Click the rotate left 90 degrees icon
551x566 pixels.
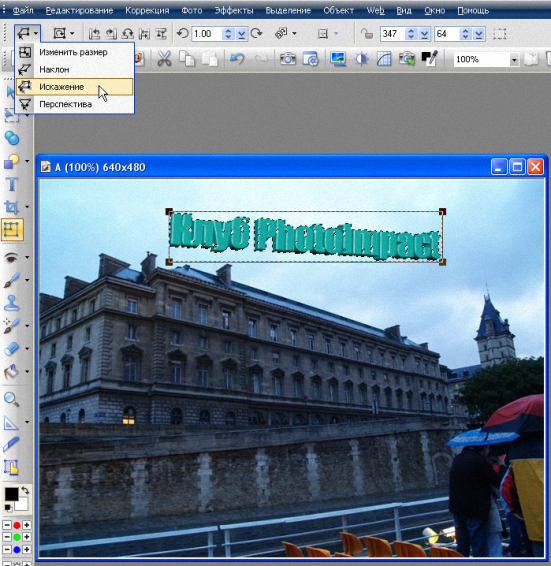point(94,34)
